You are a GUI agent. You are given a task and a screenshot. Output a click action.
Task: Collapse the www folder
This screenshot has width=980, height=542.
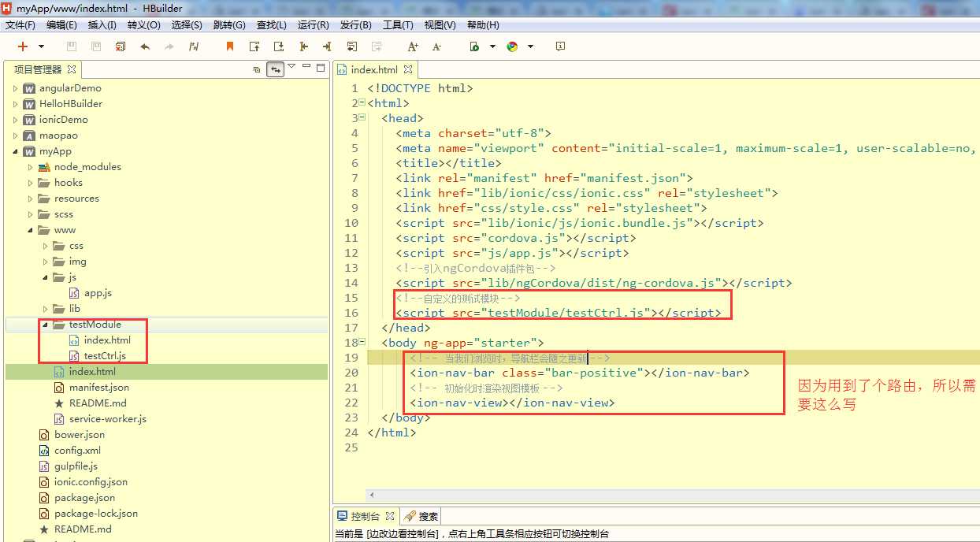click(30, 230)
